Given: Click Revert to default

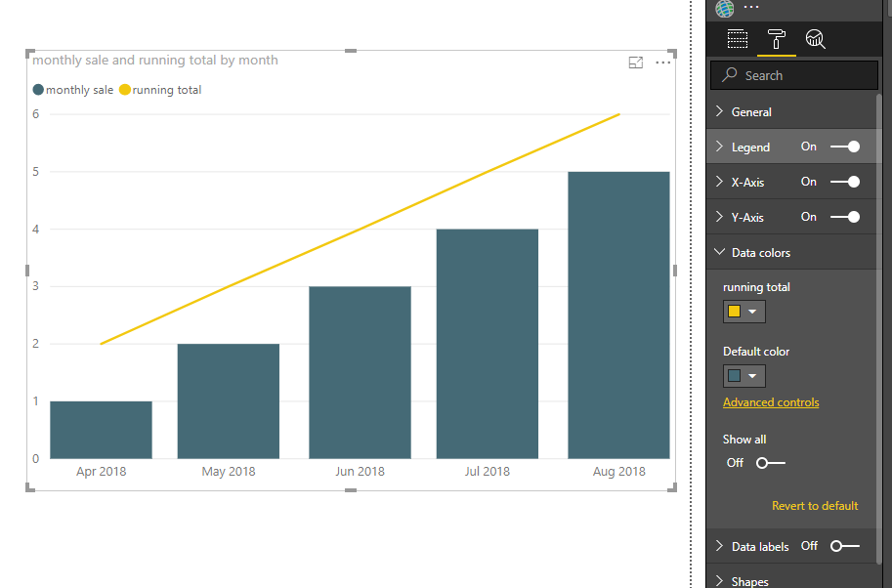Looking at the screenshot, I should coord(815,506).
